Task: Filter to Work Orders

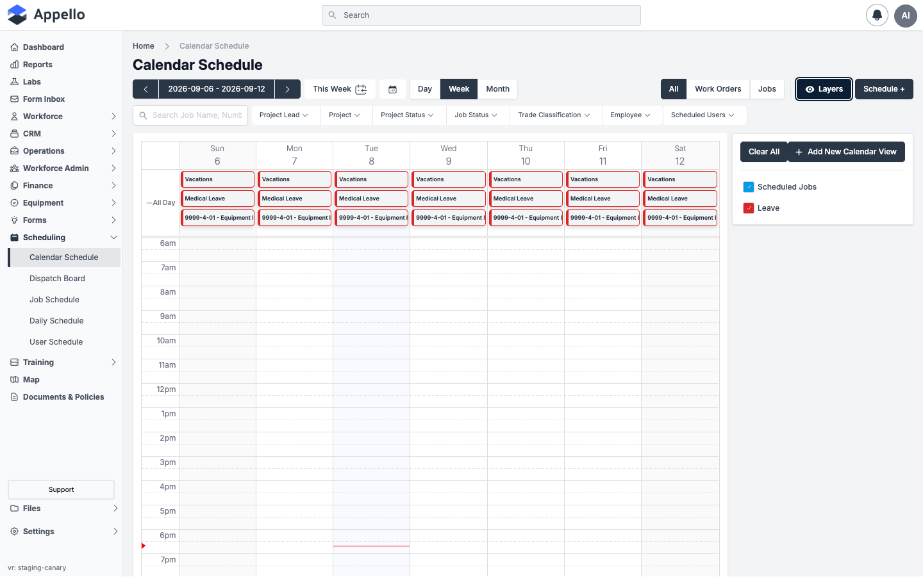Action: click(718, 89)
